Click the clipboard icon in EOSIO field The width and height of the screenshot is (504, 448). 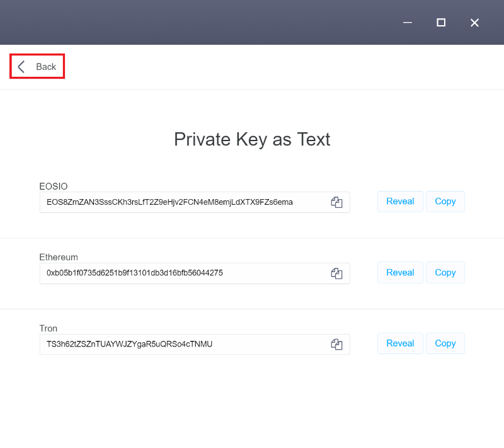click(336, 202)
